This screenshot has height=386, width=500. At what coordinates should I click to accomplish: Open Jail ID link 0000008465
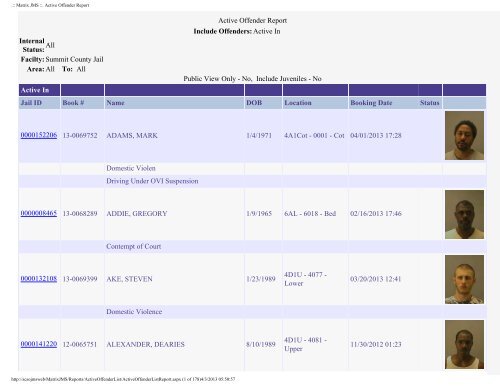[x=39, y=213]
